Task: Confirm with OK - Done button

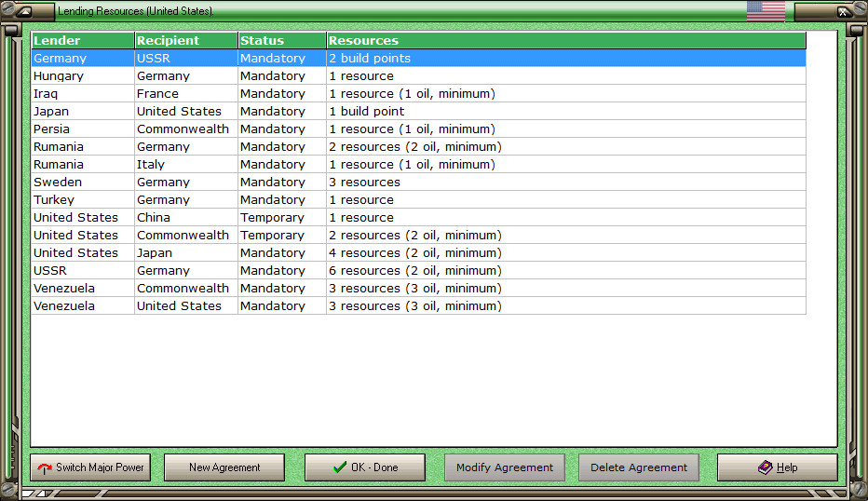Action: coord(365,467)
